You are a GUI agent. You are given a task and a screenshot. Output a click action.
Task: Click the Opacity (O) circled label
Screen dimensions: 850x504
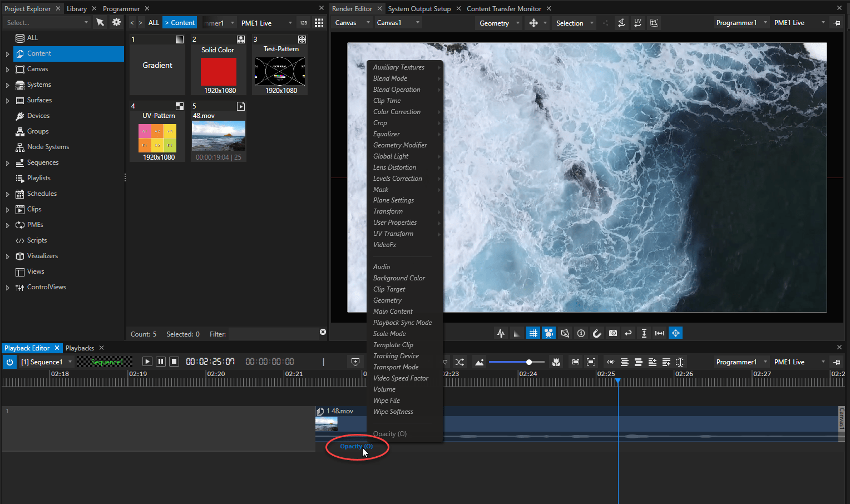357,446
